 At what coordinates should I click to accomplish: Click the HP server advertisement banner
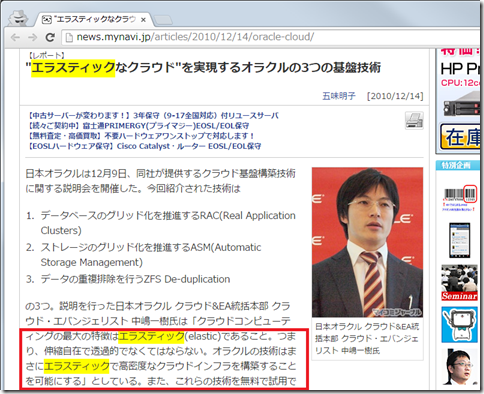[459, 100]
